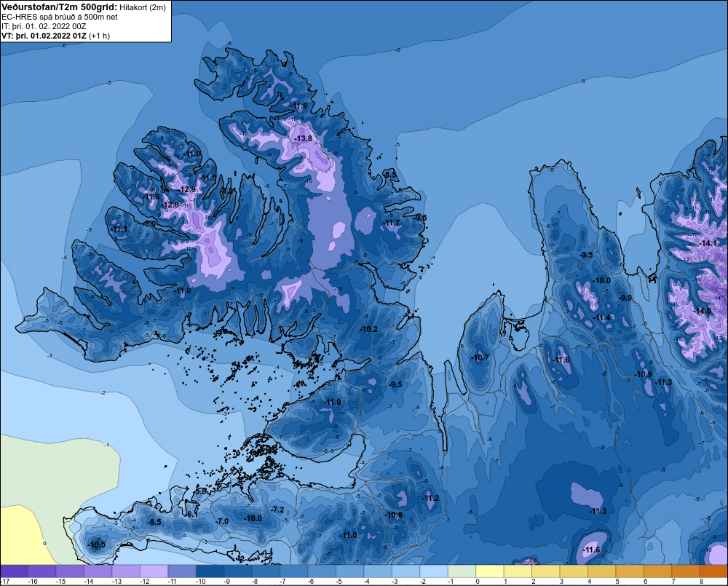
Task: Click the -11.9 temperature label
Action: point(151,197)
